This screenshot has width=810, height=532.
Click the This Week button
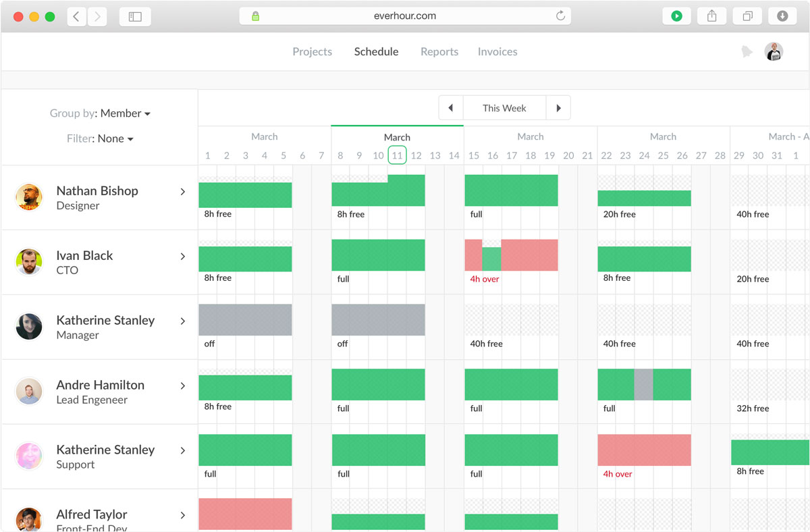(x=504, y=108)
